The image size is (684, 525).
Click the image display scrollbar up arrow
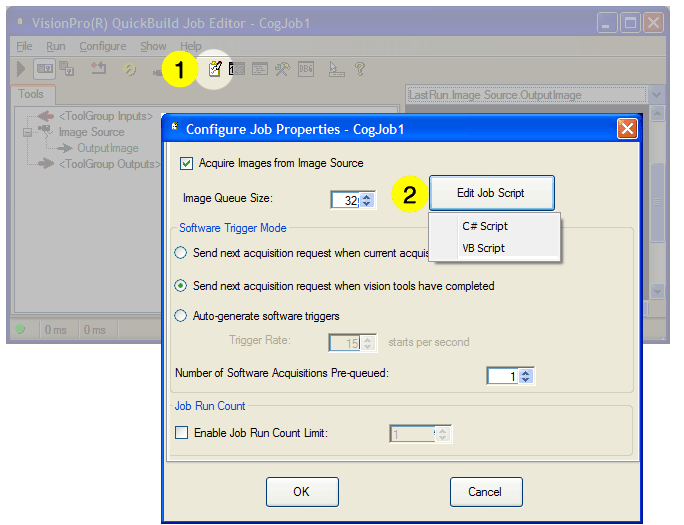click(657, 114)
